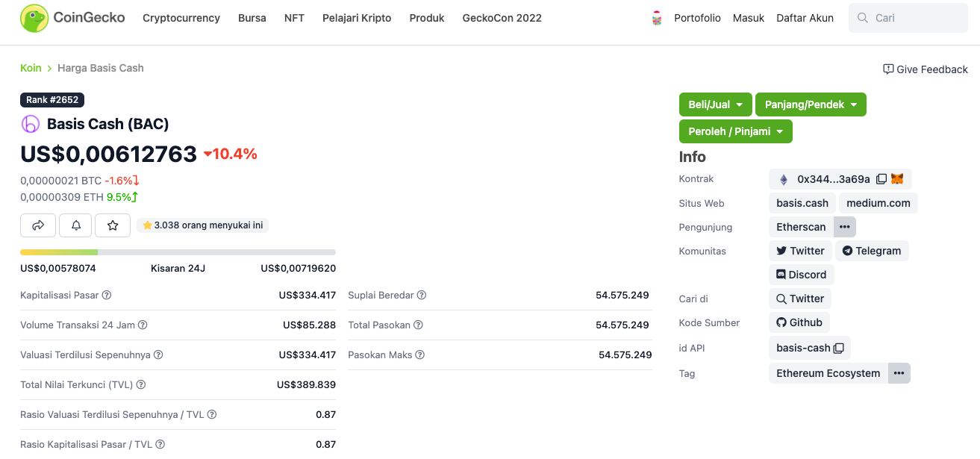980x459 pixels.
Task: Click the share arrow icon button
Action: point(38,225)
